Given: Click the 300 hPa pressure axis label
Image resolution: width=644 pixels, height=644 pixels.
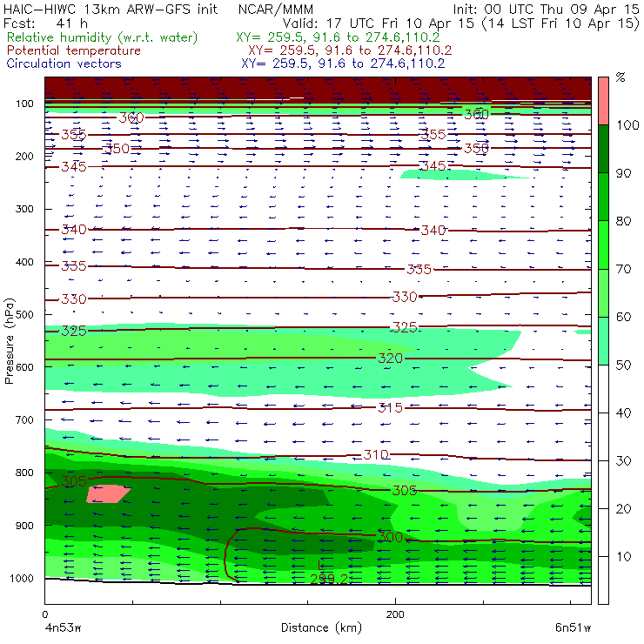Looking at the screenshot, I should pyautogui.click(x=24, y=209).
